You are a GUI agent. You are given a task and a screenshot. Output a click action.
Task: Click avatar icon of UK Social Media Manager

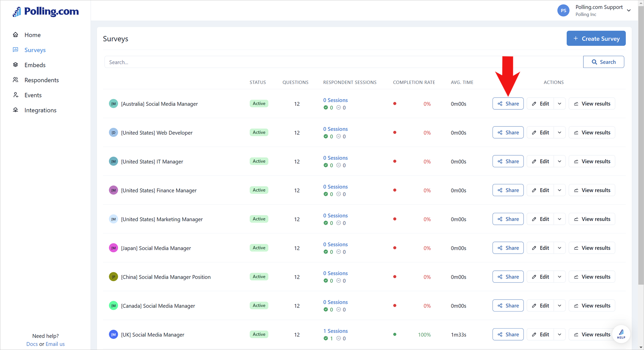pyautogui.click(x=114, y=334)
